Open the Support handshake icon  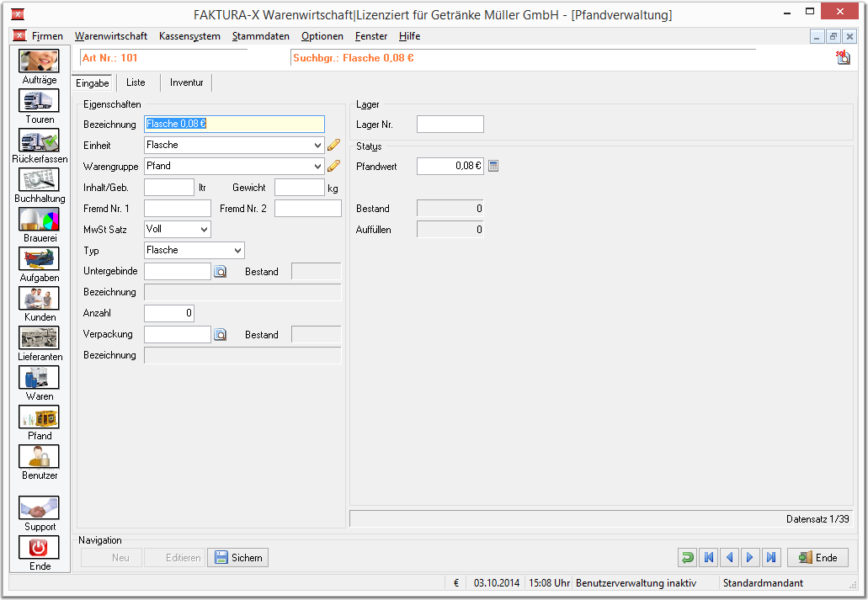tap(39, 507)
